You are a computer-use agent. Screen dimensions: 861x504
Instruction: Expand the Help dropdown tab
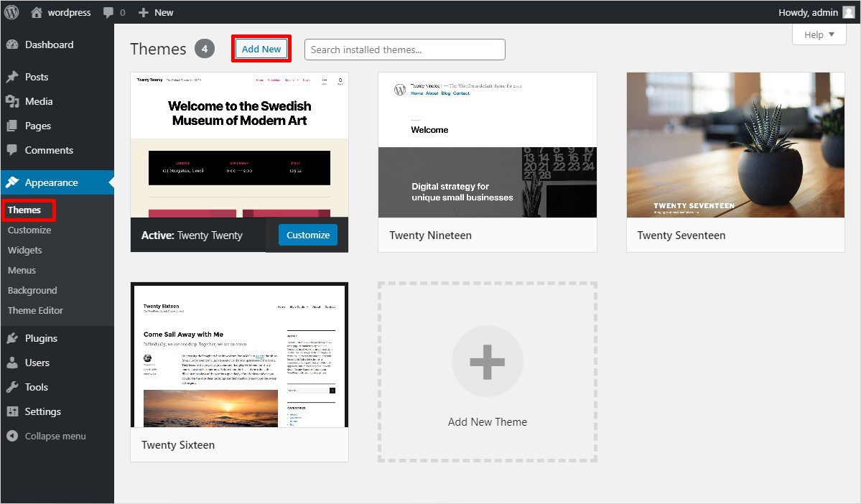[819, 34]
